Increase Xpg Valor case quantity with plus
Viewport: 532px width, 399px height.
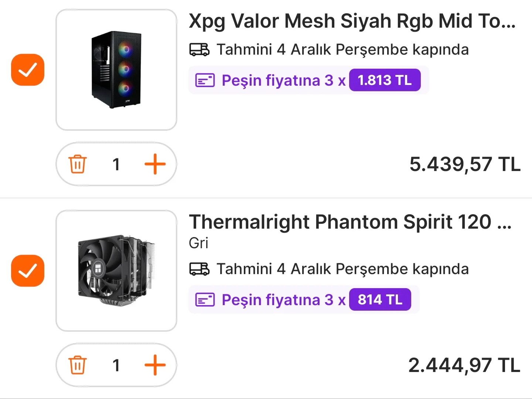155,164
